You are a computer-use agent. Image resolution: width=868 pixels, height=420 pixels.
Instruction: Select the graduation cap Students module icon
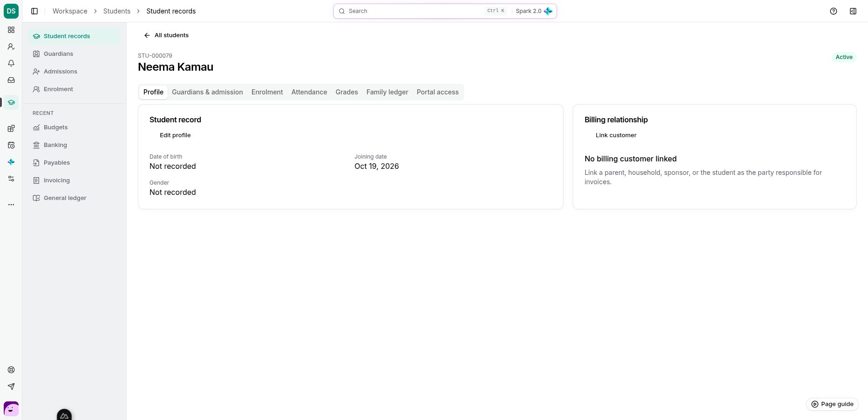tap(11, 102)
